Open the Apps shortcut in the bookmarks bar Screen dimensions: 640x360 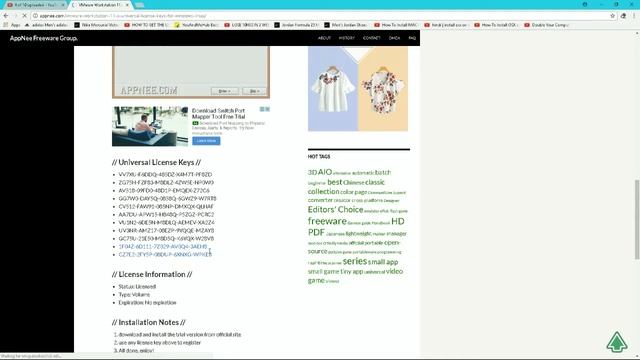[12, 25]
